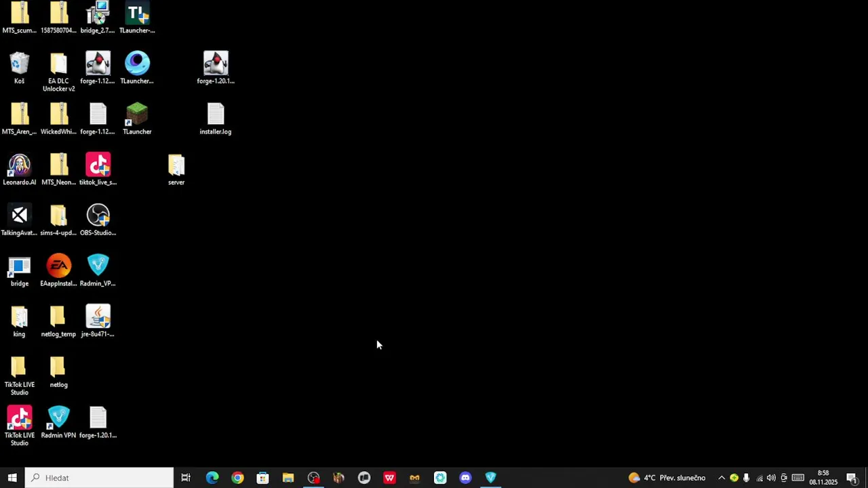Select the netlog folder icon

click(x=59, y=367)
